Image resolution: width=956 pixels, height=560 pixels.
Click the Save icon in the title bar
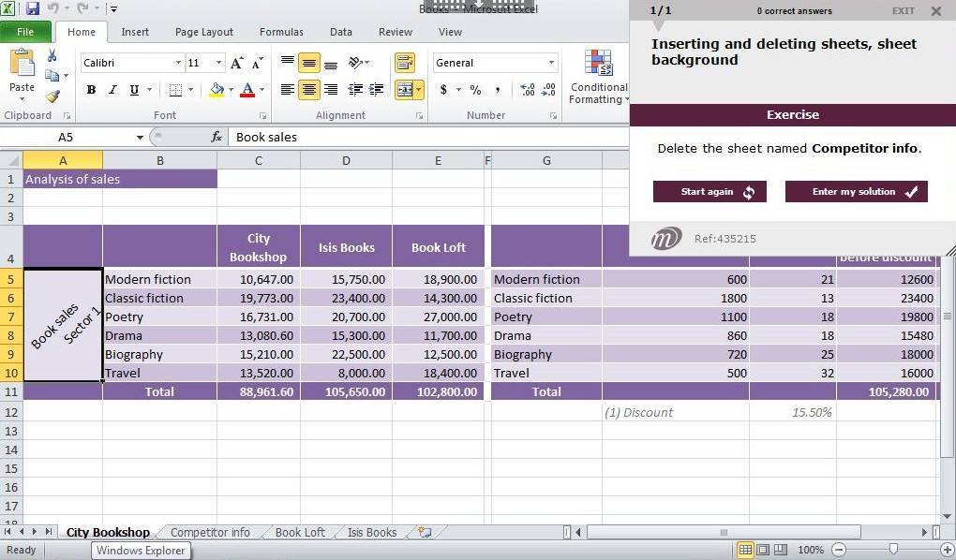(x=33, y=9)
